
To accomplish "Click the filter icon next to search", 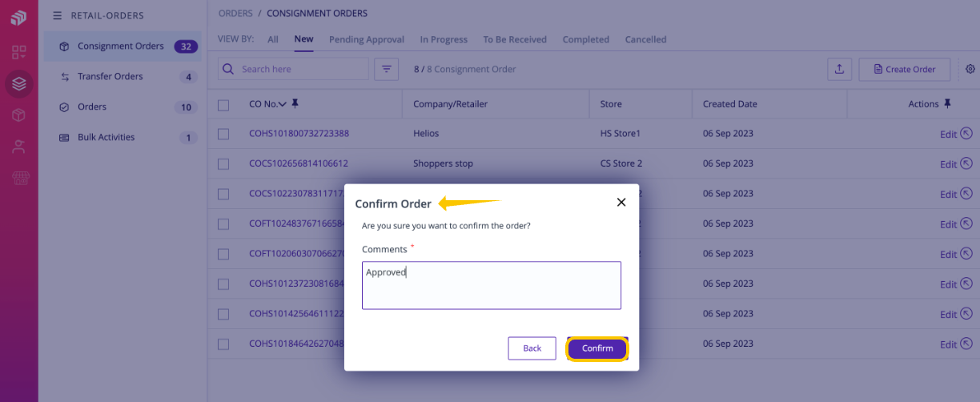I will tap(387, 69).
